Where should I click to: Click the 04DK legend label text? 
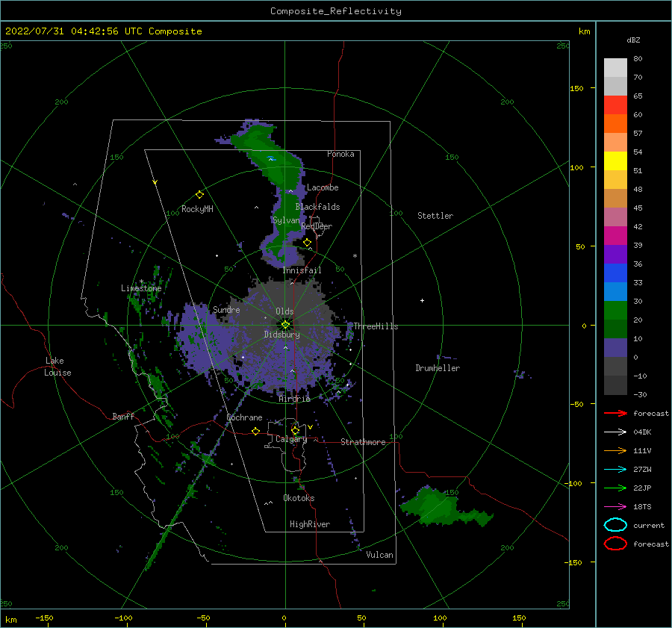(x=642, y=432)
